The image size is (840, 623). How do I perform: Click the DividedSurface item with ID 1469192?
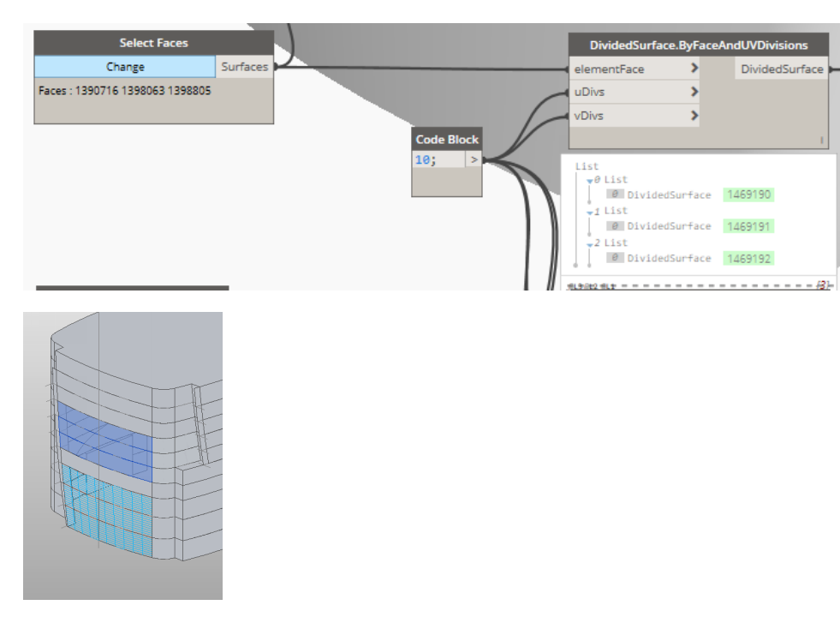coord(669,259)
